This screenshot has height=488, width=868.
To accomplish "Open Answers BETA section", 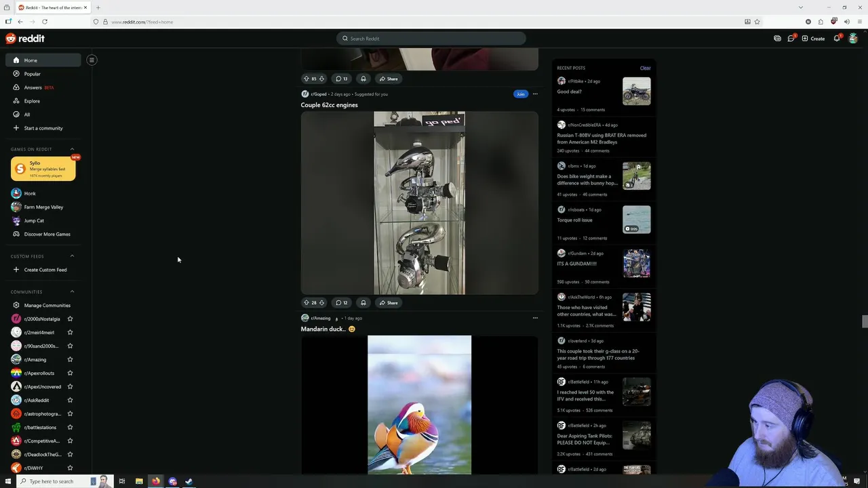I will tap(39, 87).
